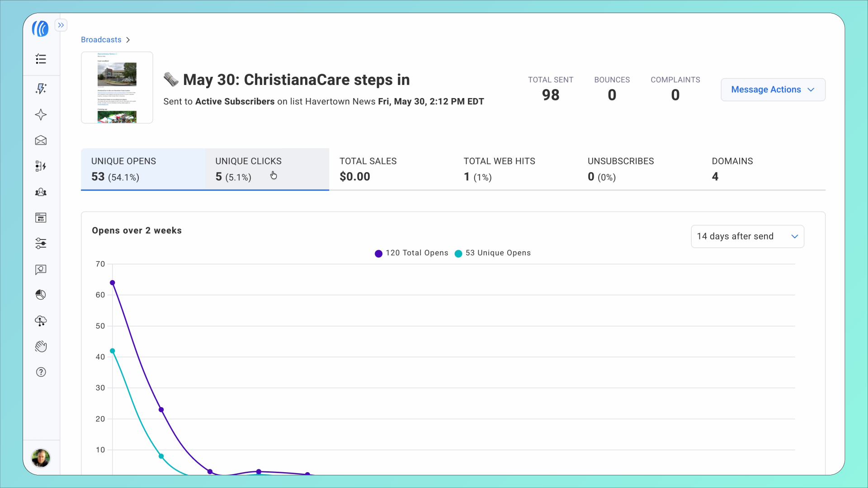Open the sliders list options icon
This screenshot has width=868, height=488.
tap(41, 244)
